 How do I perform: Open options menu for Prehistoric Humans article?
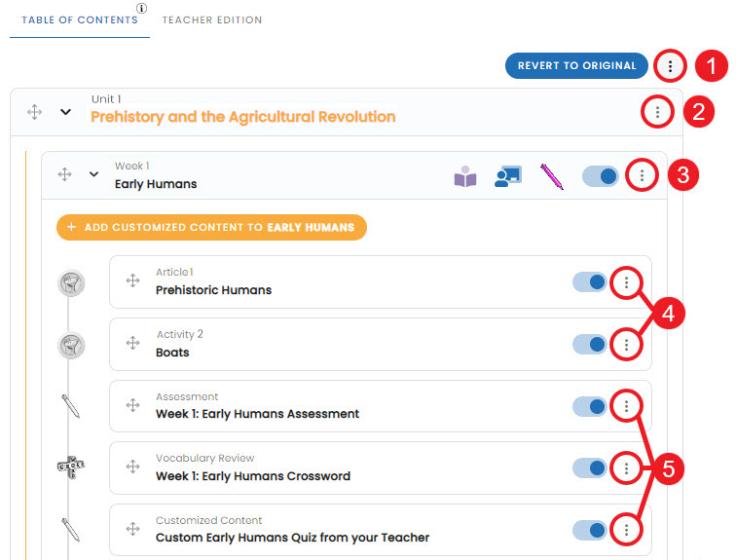pyautogui.click(x=626, y=282)
